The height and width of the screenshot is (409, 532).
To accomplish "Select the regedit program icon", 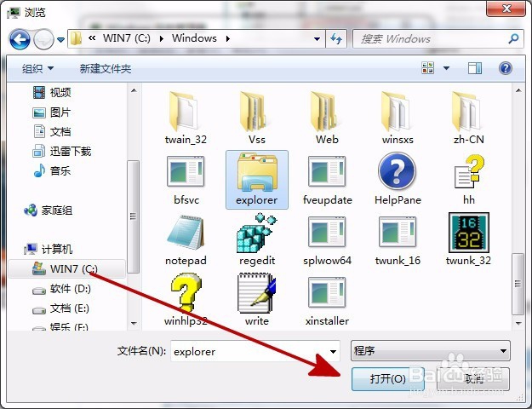I will [x=257, y=239].
